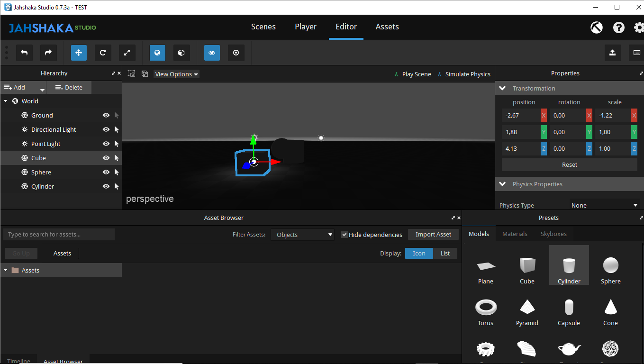644x364 pixels.
Task: Select the Translate (move) gizmo tool
Action: pyautogui.click(x=79, y=53)
